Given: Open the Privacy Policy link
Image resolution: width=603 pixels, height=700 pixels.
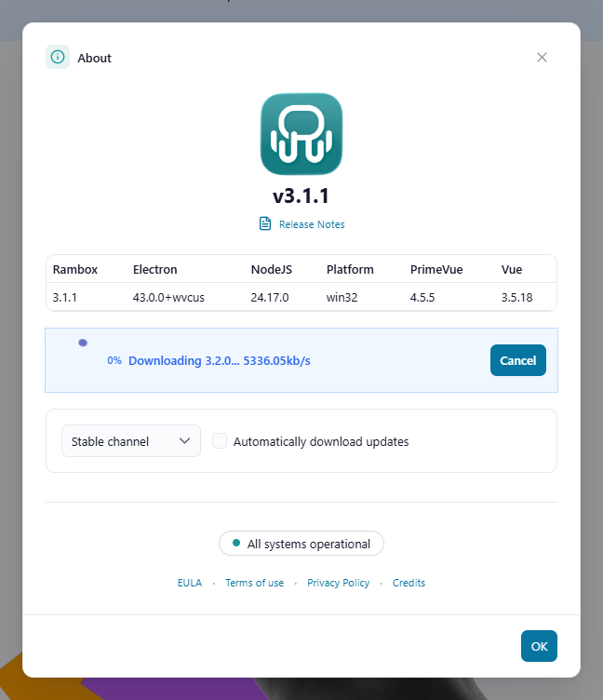Looking at the screenshot, I should coord(339,583).
